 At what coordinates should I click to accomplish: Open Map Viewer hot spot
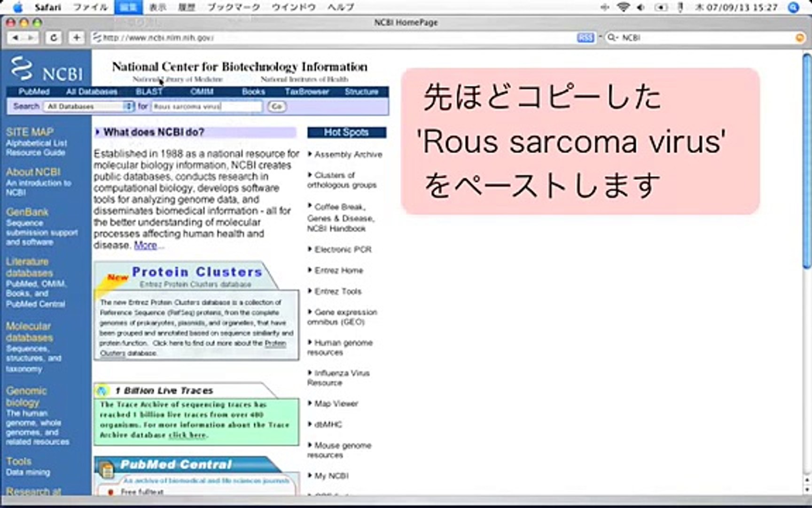336,404
